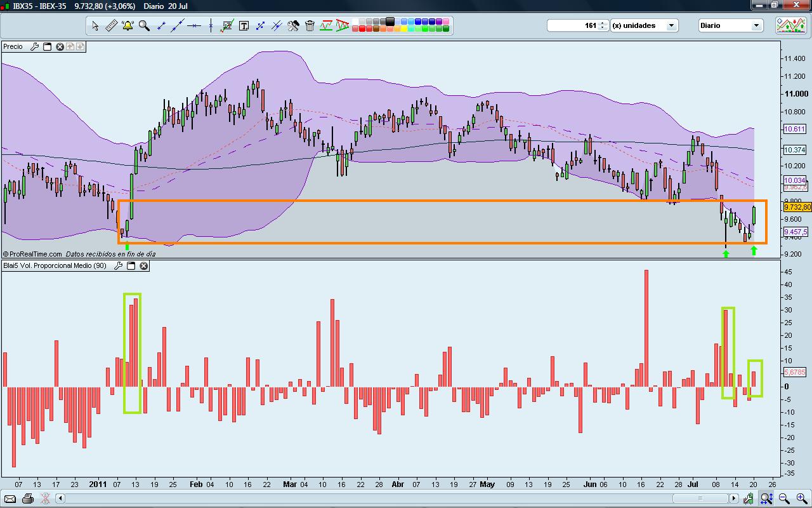Click the trash can delete icon
812x508 pixels.
(310, 25)
